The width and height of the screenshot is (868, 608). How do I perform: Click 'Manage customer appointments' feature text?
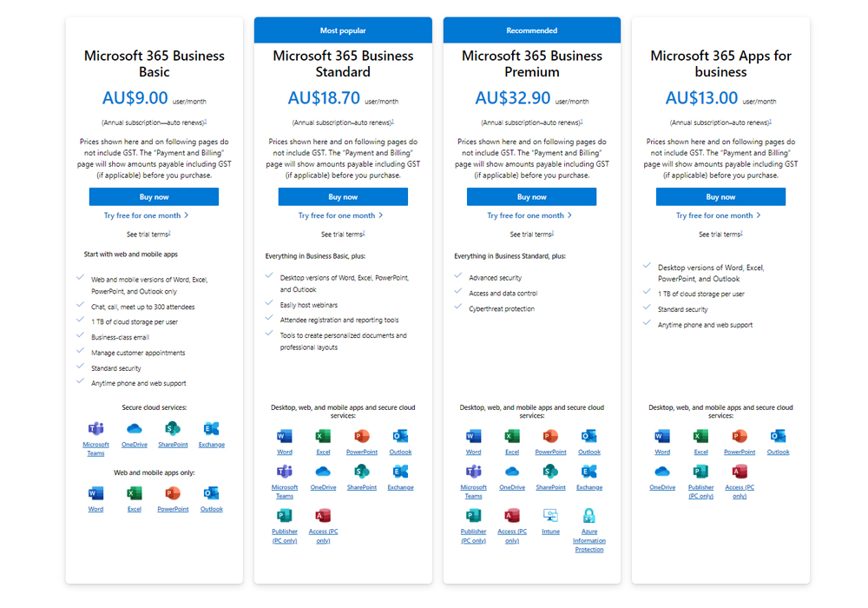(138, 353)
